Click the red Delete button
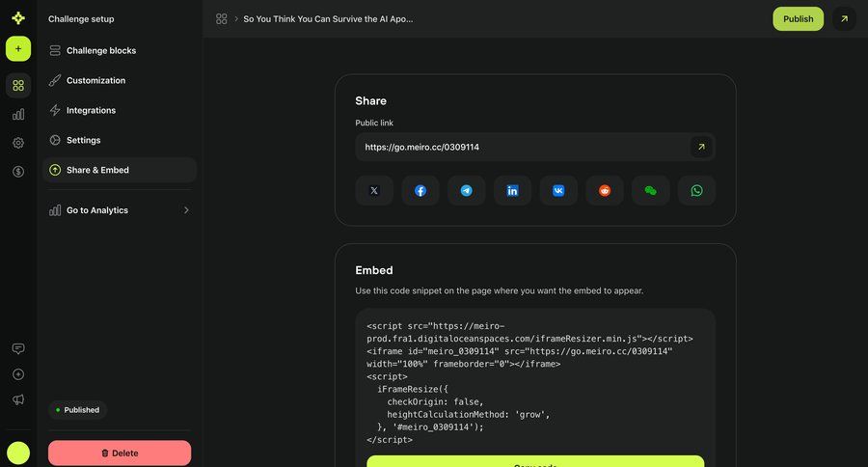The image size is (868, 467). (x=120, y=453)
